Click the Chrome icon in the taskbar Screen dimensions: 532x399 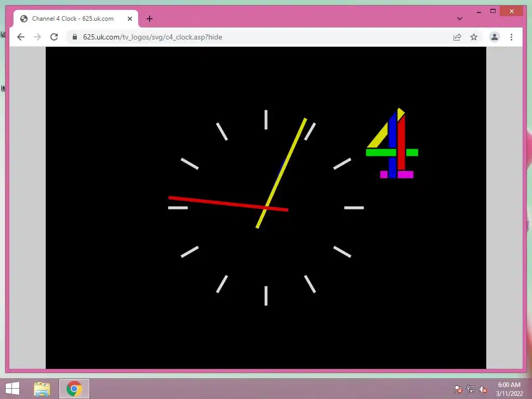(74, 389)
